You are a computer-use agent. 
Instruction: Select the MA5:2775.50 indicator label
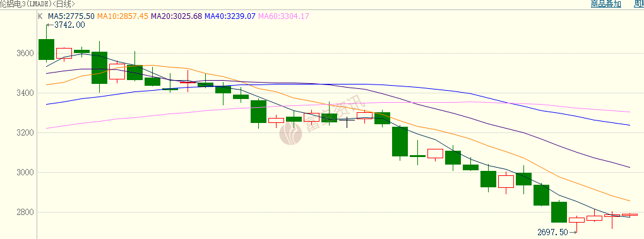point(71,16)
